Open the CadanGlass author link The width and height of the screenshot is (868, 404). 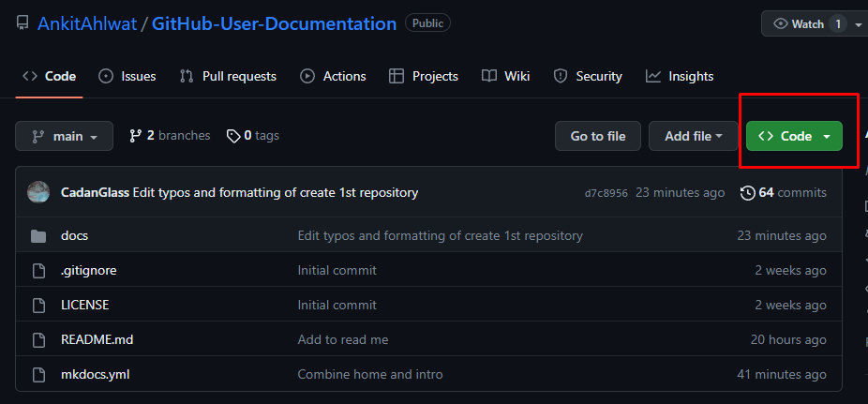[x=95, y=192]
